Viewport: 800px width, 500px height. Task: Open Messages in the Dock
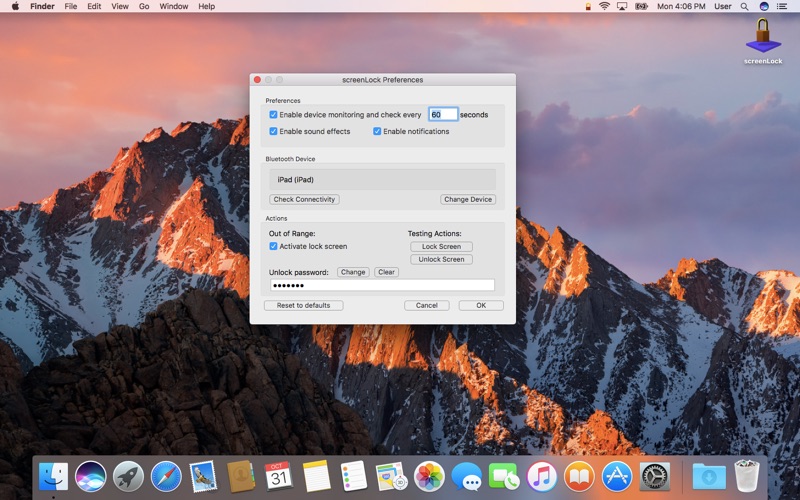point(466,477)
